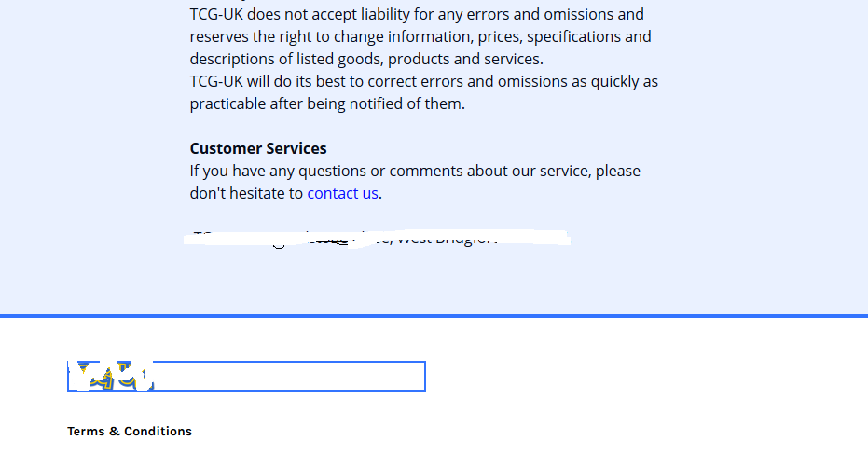Click the 'Customer Services' bold heading
This screenshot has width=868, height=455.
click(x=258, y=148)
